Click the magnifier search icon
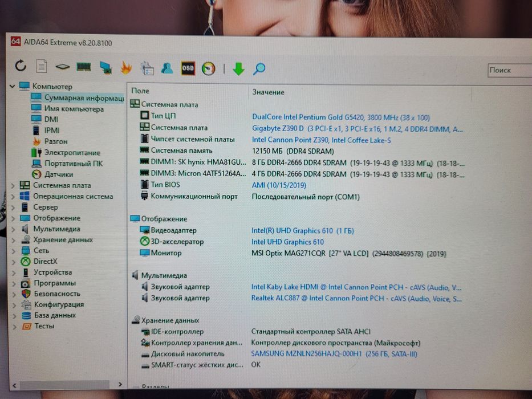Image resolution: width=532 pixels, height=399 pixels. (x=259, y=69)
